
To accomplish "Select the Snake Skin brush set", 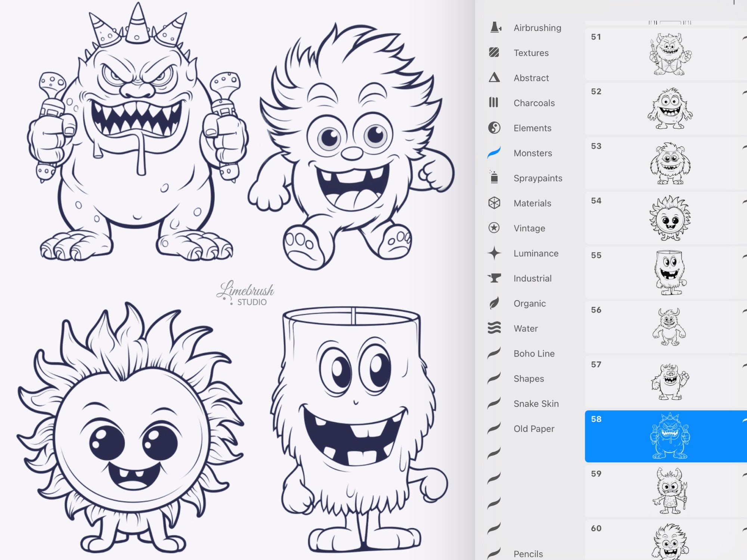I will pos(536,404).
